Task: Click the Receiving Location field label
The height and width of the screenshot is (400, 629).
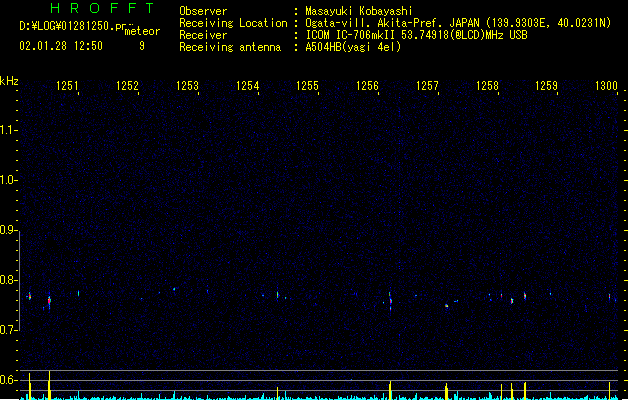Action: 233,23
